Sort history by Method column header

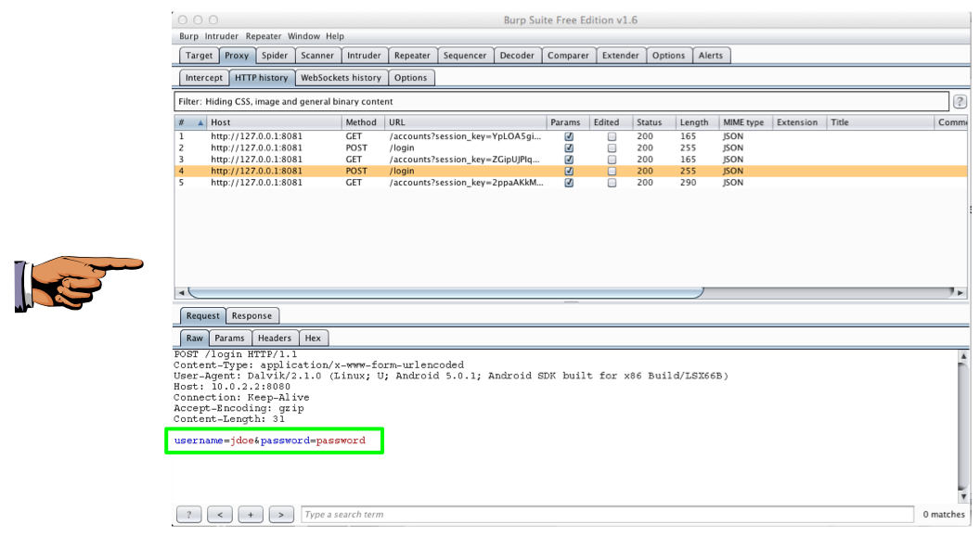(x=361, y=122)
